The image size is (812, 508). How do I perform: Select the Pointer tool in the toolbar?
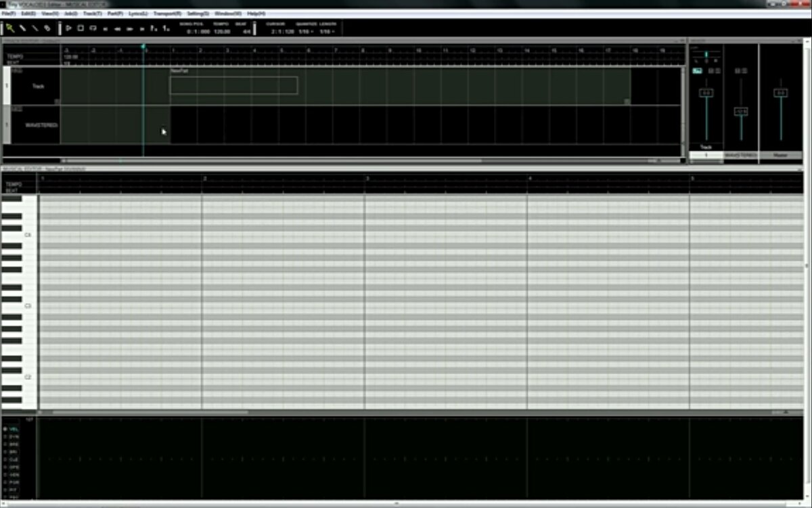tap(9, 28)
